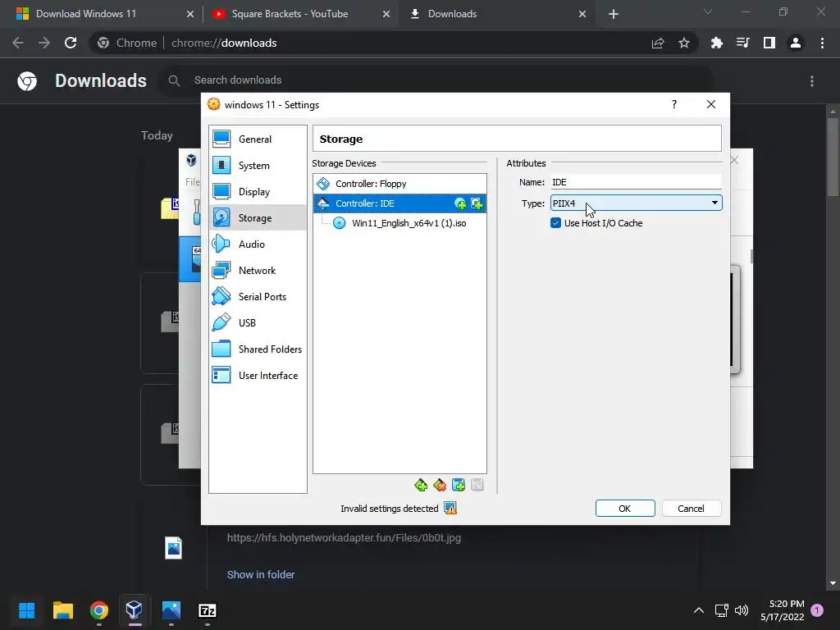This screenshot has width=840, height=630.
Task: Remove selected storage controller icon
Action: tap(440, 486)
